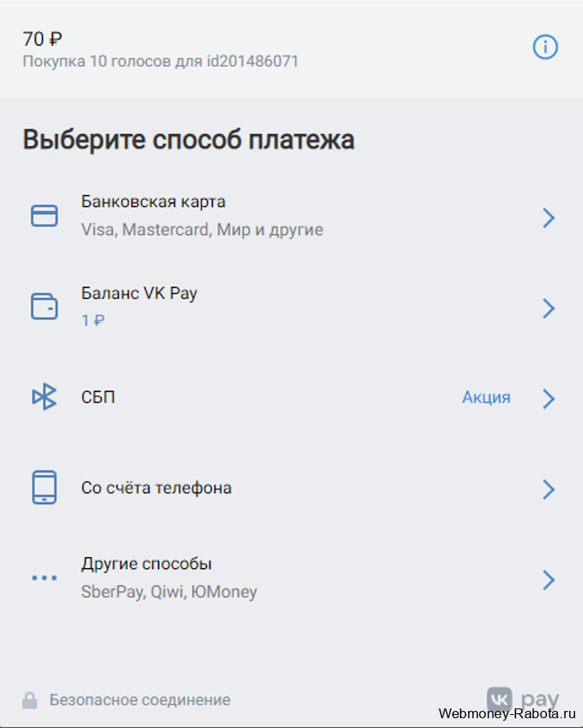Image resolution: width=583 pixels, height=728 pixels.
Task: Click Покупка 10 голосов description text
Action: pos(161,61)
